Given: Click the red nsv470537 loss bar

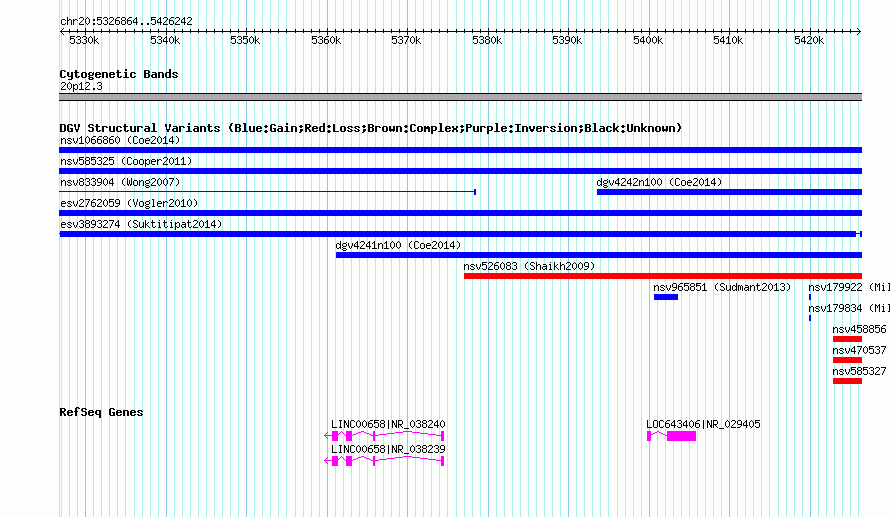Looking at the screenshot, I should pos(847,360).
